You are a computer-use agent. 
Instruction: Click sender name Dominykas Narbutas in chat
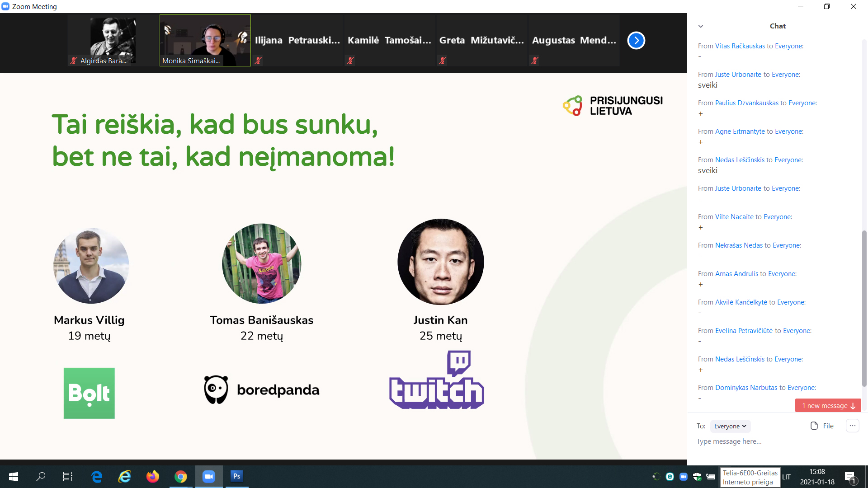pos(746,388)
